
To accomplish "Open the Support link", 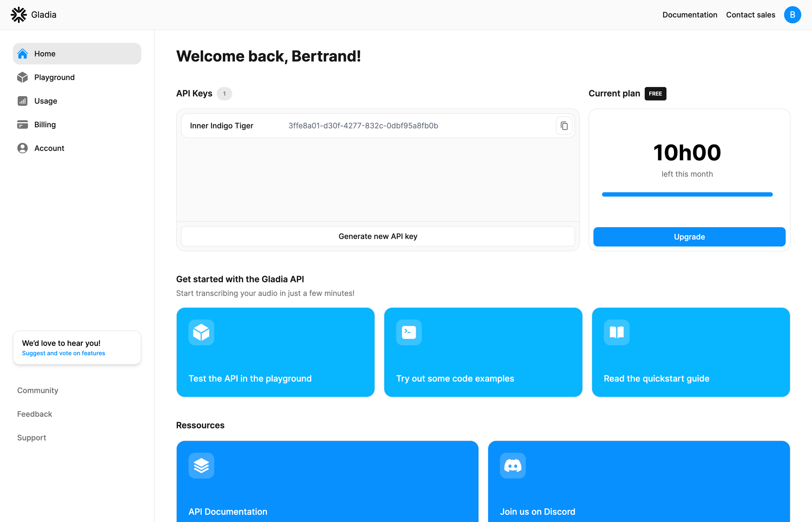I will (31, 438).
